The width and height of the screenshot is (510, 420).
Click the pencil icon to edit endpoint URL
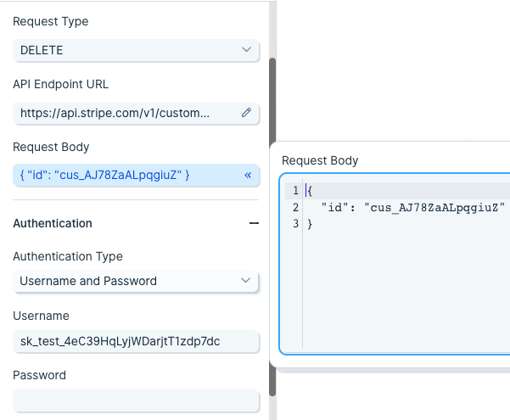[x=246, y=113]
